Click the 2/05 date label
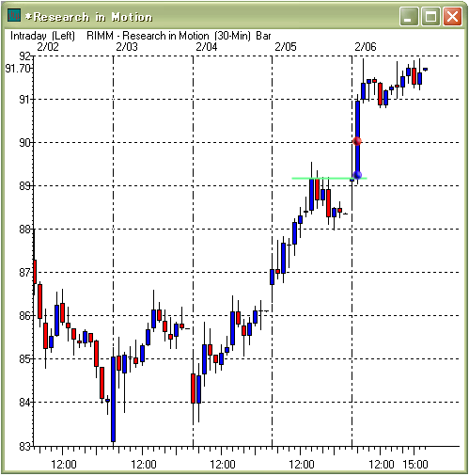Image resolution: width=469 pixels, height=476 pixels. pos(286,47)
